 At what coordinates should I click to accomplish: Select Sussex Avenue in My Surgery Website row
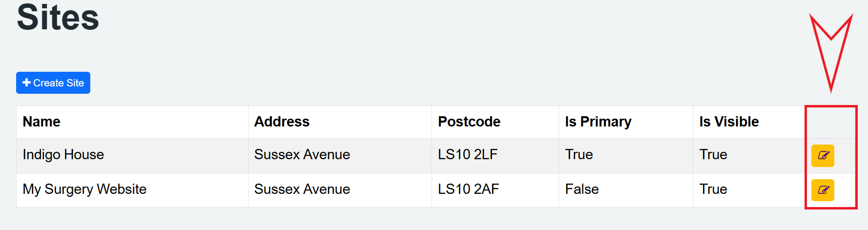coord(302,189)
